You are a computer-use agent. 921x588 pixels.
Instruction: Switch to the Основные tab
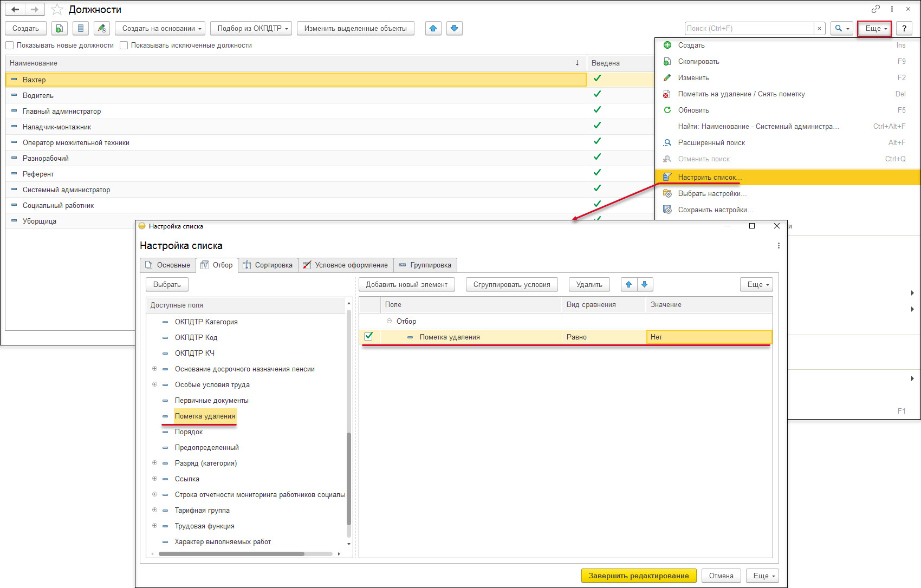(167, 265)
